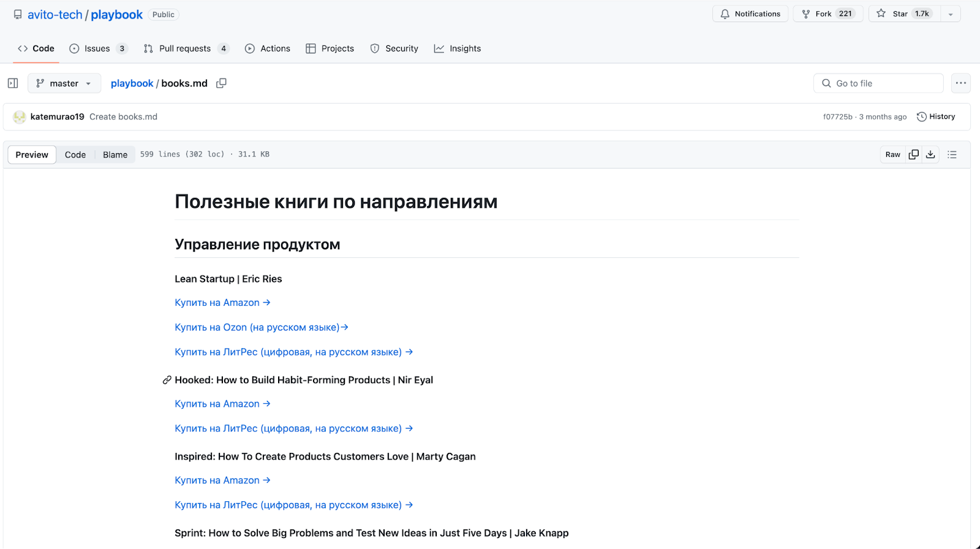The width and height of the screenshot is (980, 549).
Task: Click Hooked ЛитРес link
Action: tap(294, 428)
